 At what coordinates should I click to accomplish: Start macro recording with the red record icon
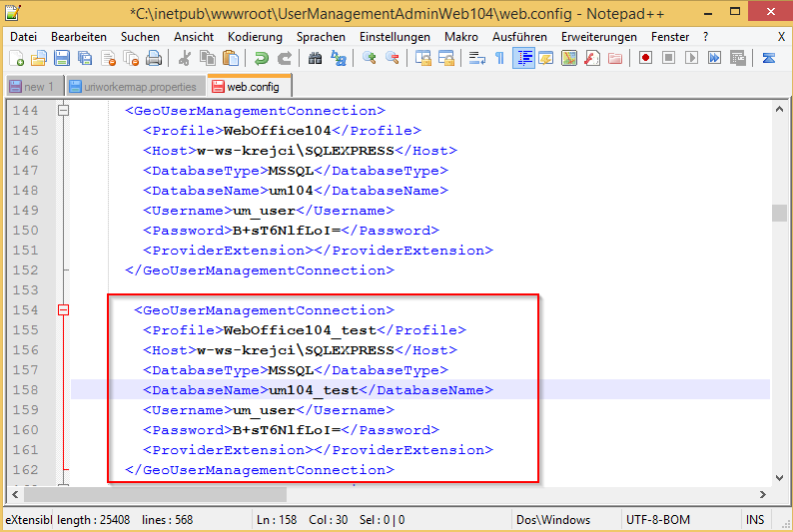pyautogui.click(x=646, y=58)
